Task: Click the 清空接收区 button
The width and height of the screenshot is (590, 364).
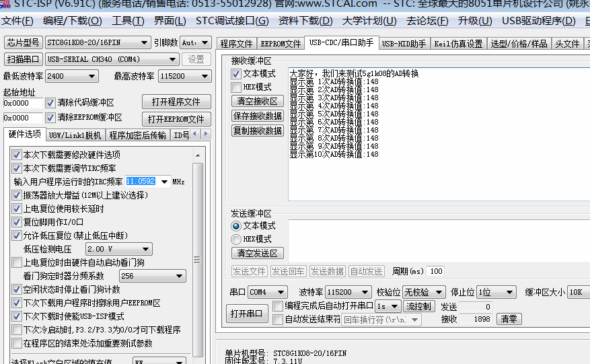Action: click(x=258, y=101)
